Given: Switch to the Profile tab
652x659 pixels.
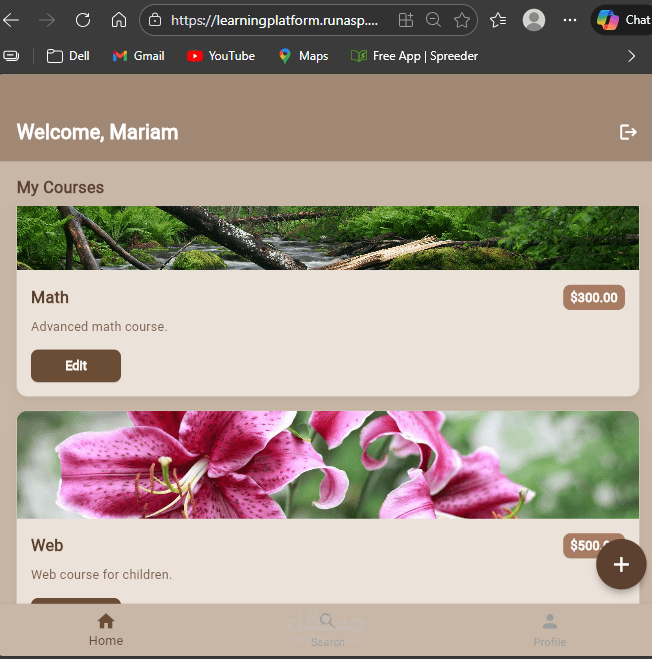Looking at the screenshot, I should tap(549, 630).
